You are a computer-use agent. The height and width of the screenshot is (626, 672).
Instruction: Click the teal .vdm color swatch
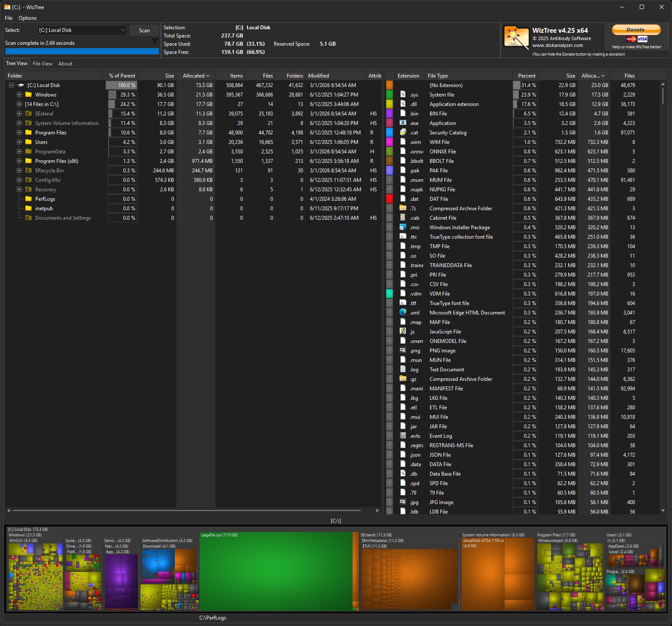coord(390,294)
